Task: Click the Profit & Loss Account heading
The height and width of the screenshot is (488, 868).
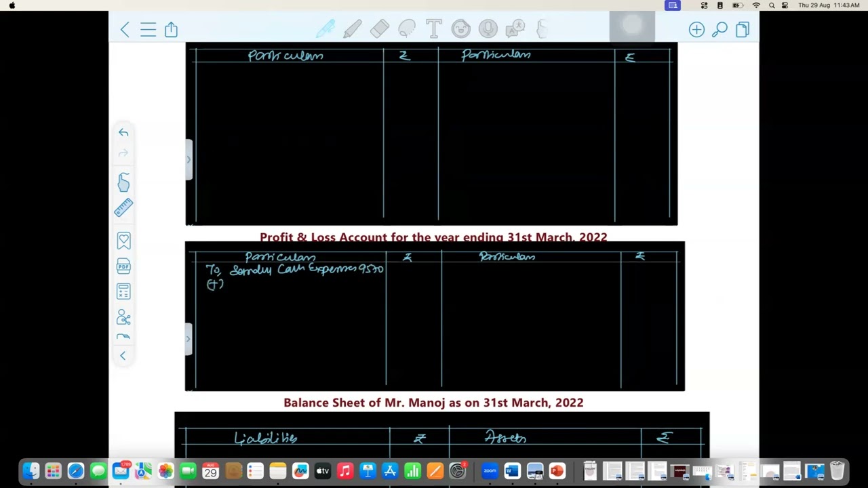Action: point(433,237)
